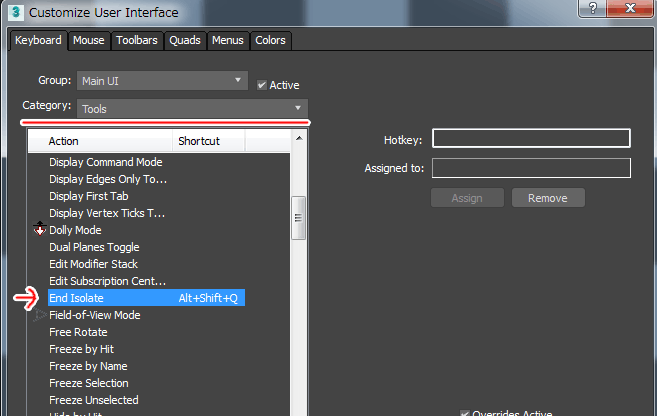Open the Toolbars tab
Screen dimensions: 657x416
point(137,41)
